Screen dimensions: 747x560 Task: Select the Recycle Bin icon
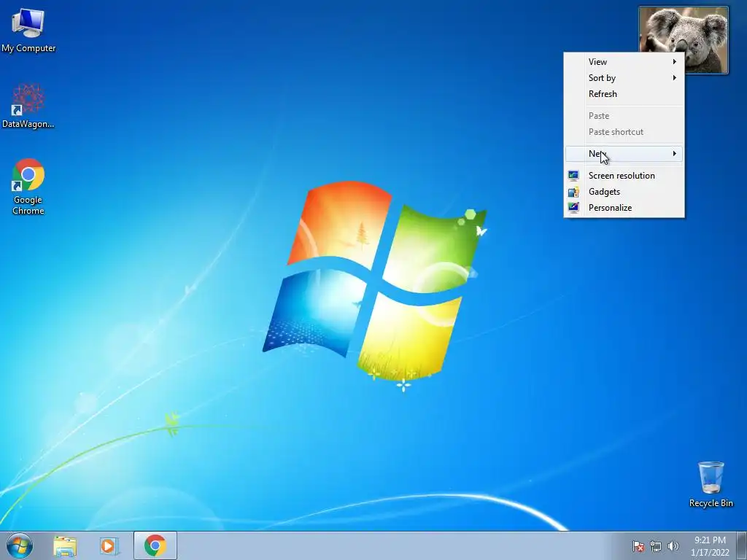(x=711, y=484)
